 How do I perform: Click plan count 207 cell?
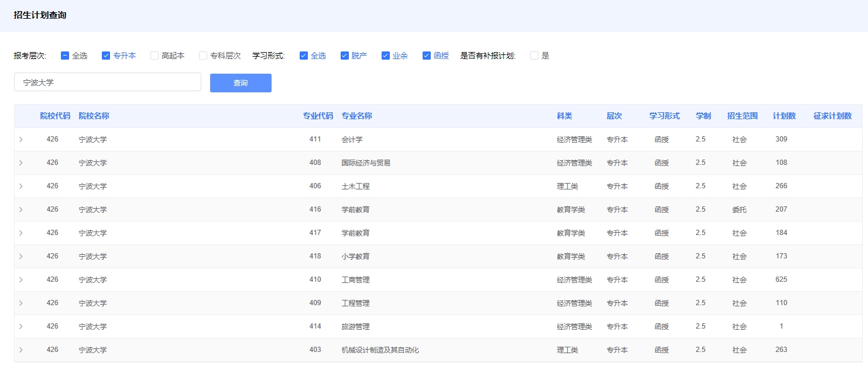(x=781, y=209)
